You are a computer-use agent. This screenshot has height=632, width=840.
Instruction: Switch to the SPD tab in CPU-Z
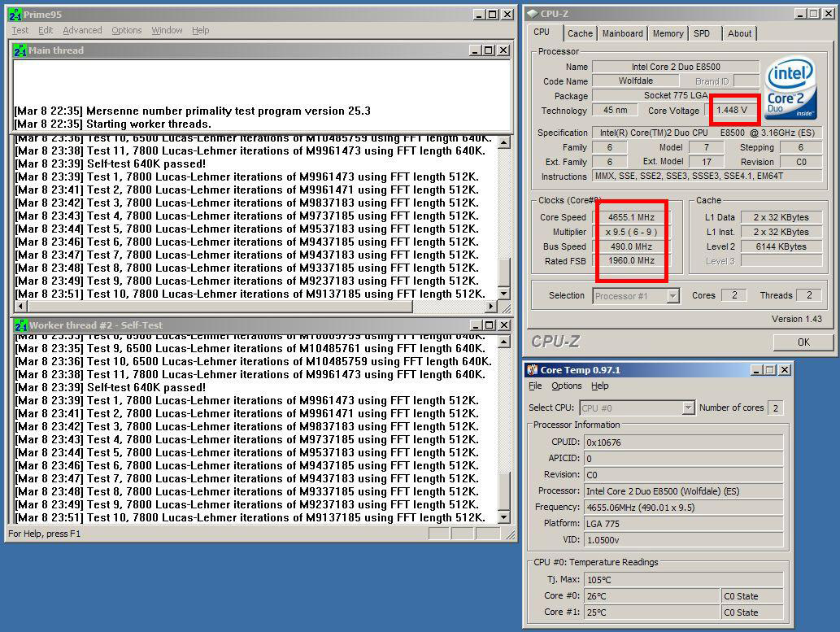click(x=702, y=33)
